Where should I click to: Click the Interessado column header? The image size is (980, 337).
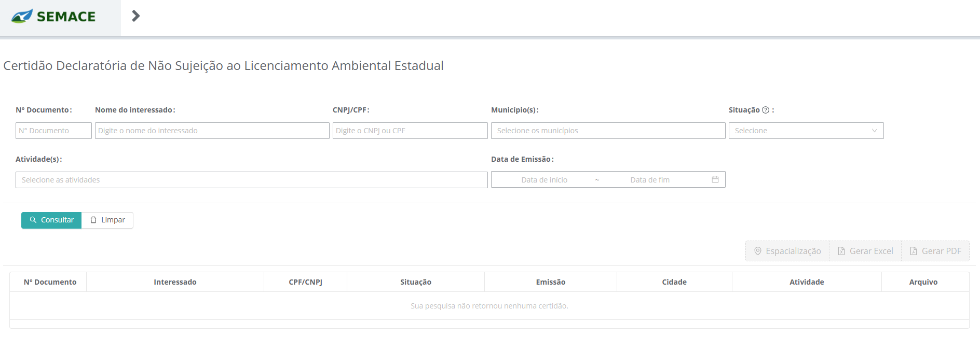[x=175, y=282]
